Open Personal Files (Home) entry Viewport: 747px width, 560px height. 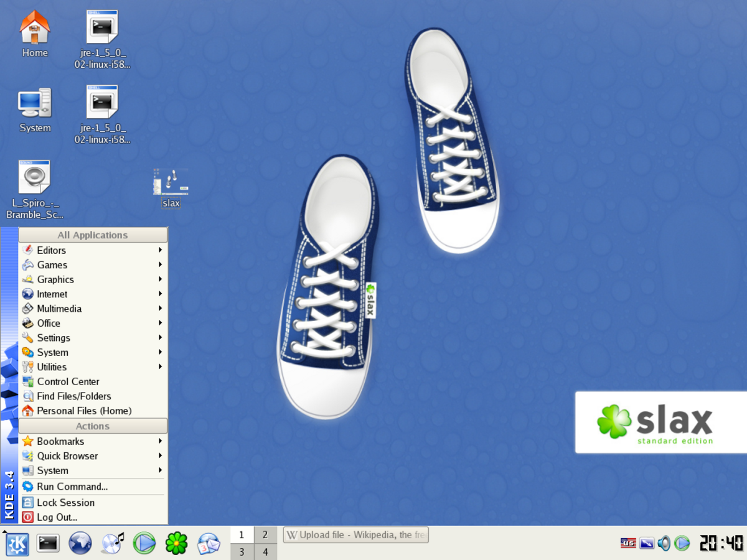[93, 411]
